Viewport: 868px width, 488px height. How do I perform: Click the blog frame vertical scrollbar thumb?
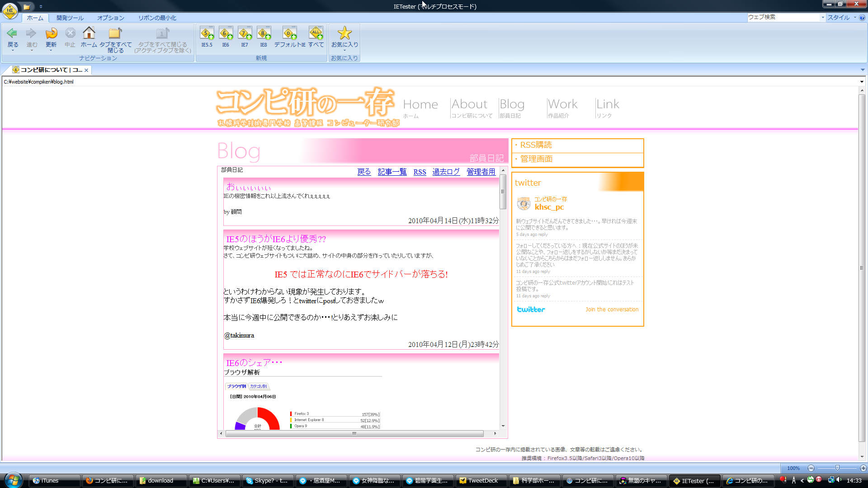(503, 192)
